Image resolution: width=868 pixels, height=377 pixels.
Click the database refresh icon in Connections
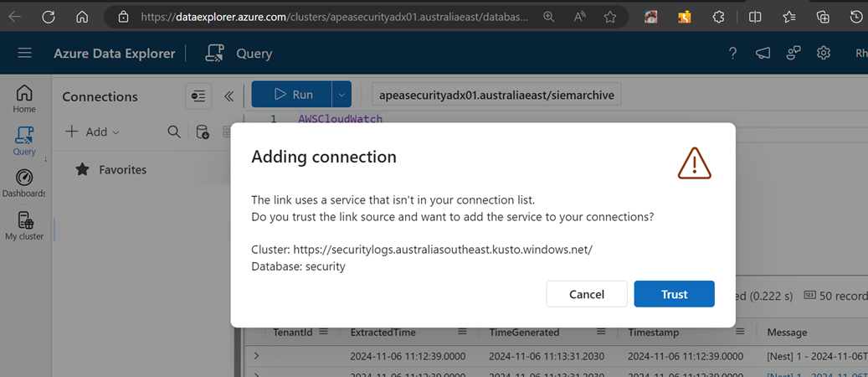click(x=203, y=132)
